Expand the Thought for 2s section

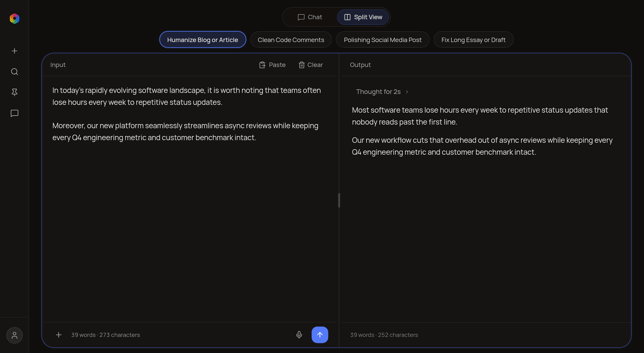pos(382,92)
